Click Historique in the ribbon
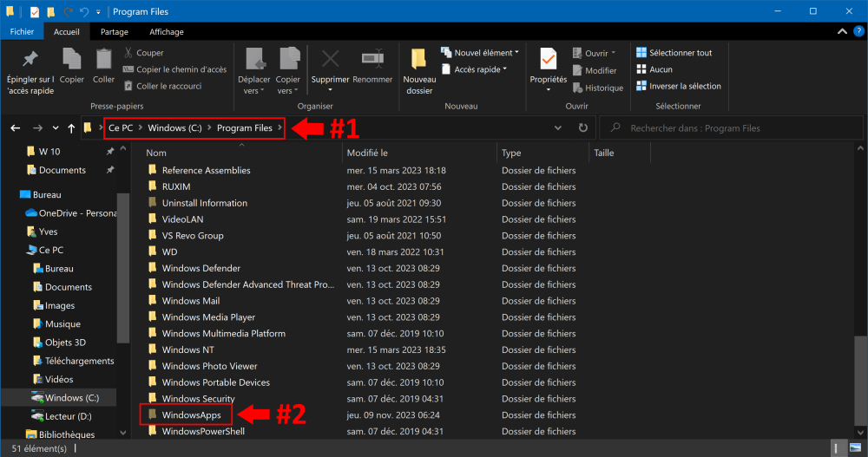This screenshot has width=868, height=457. [x=597, y=88]
